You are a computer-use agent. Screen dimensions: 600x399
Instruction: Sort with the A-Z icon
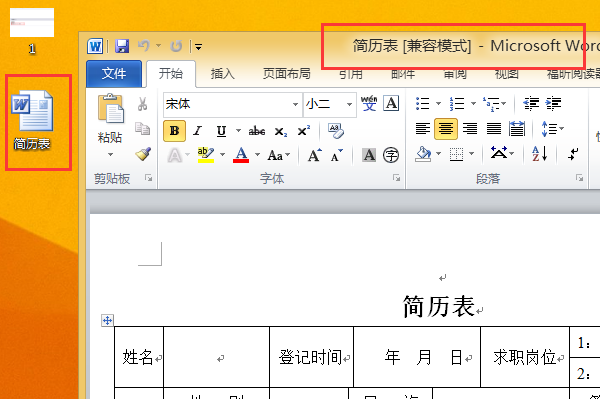540,154
